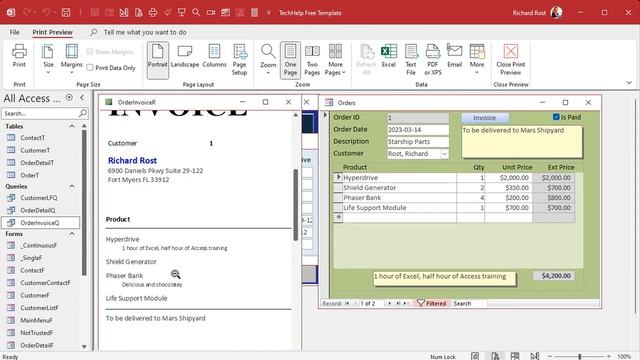The height and width of the screenshot is (360, 640).
Task: Click the Print icon in the ribbon
Action: click(19, 56)
